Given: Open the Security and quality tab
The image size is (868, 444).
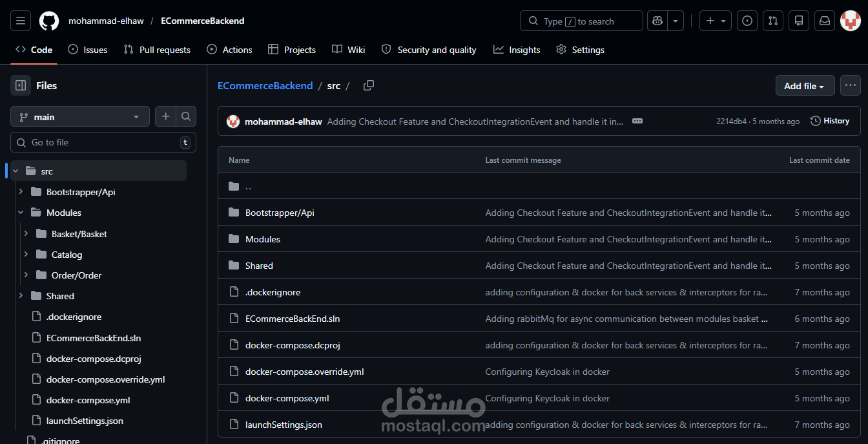Looking at the screenshot, I should (x=429, y=50).
